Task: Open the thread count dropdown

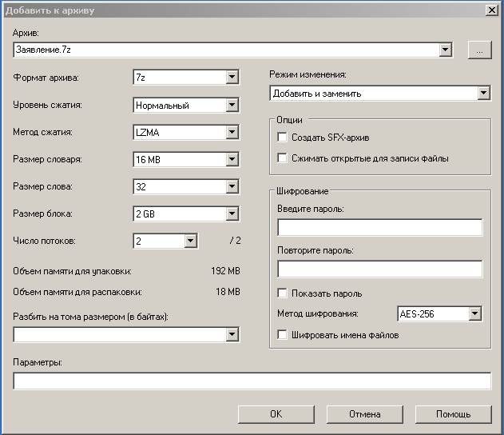Action: click(165, 241)
